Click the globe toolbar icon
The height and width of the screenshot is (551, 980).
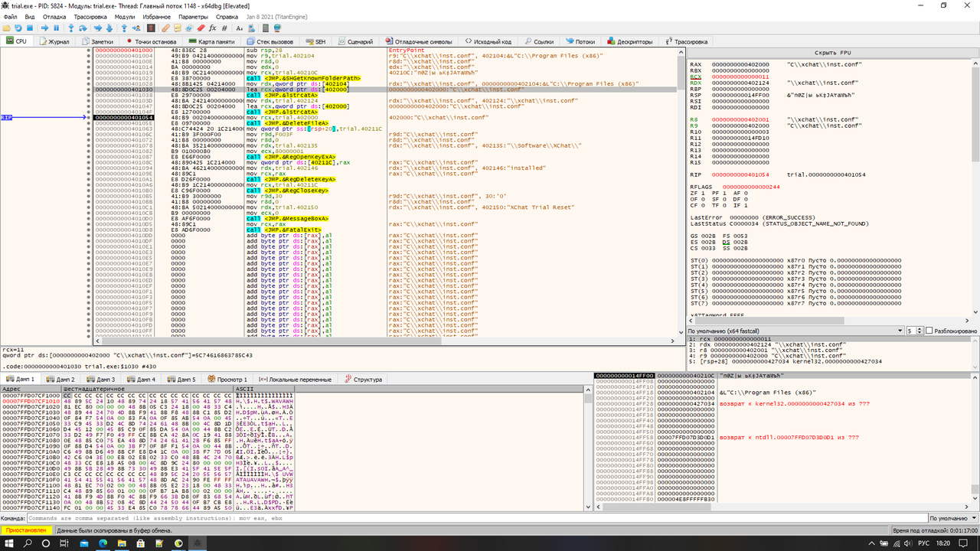277,28
